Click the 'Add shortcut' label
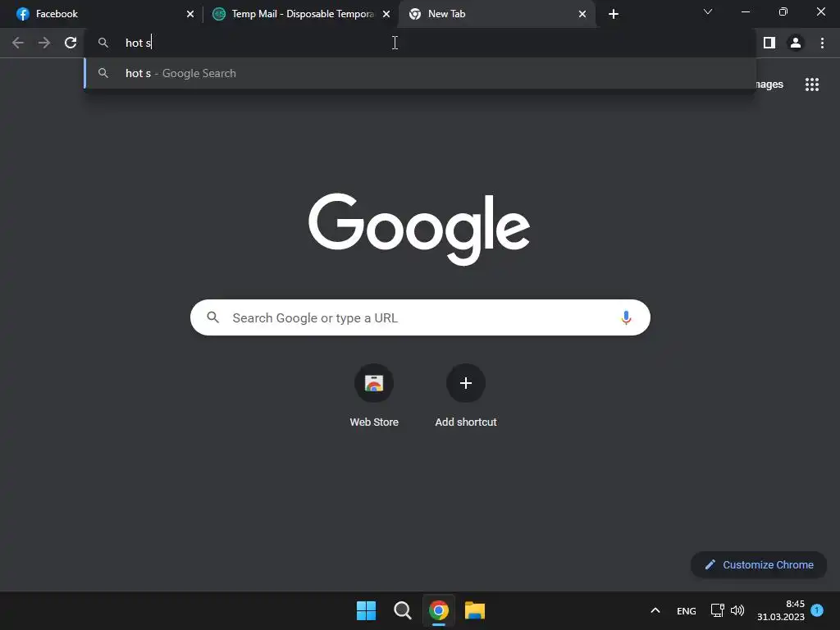This screenshot has height=630, width=840. click(466, 422)
